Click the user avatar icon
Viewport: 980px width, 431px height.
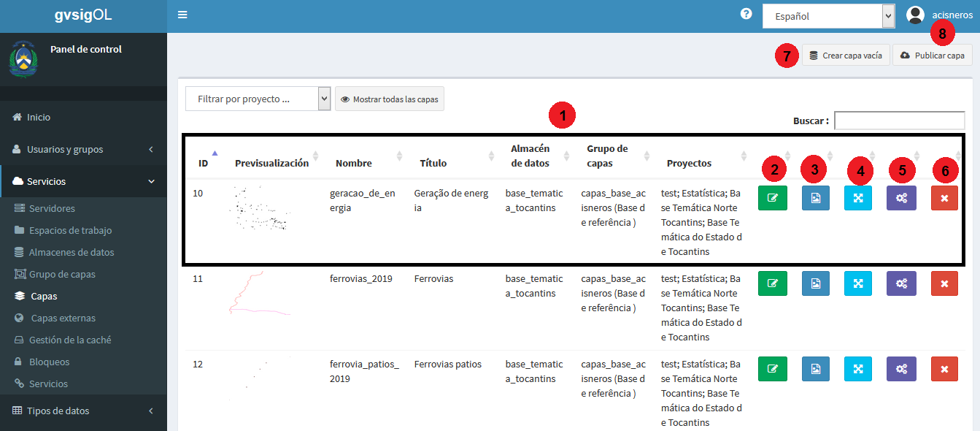tap(915, 15)
